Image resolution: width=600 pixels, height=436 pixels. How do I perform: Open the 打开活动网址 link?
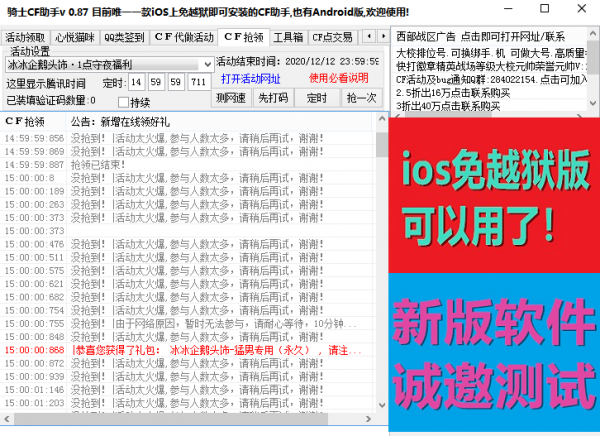(251, 79)
